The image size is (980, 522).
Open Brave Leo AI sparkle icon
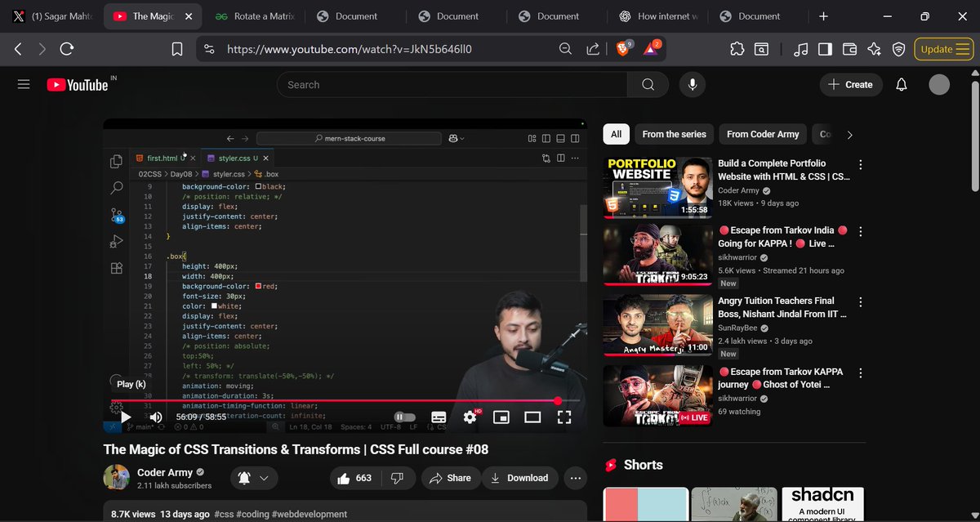point(874,49)
